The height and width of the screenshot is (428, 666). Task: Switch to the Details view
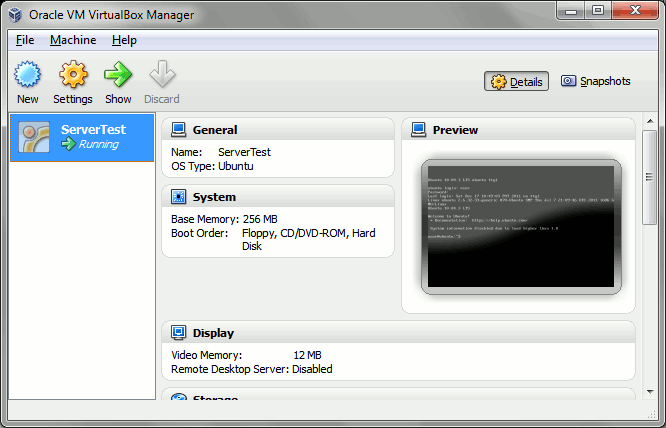tap(516, 81)
